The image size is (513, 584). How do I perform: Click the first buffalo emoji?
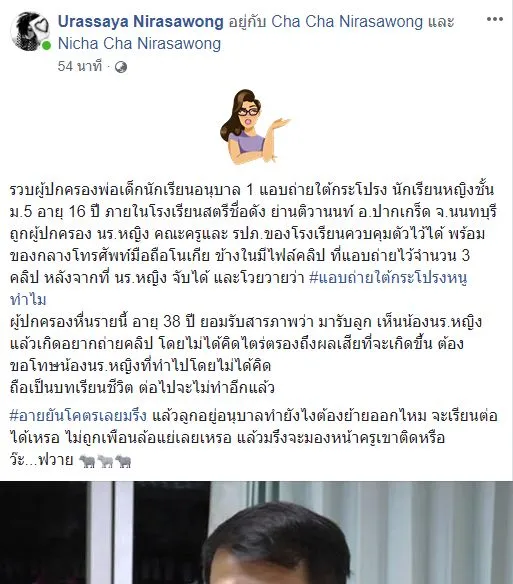(x=88, y=461)
